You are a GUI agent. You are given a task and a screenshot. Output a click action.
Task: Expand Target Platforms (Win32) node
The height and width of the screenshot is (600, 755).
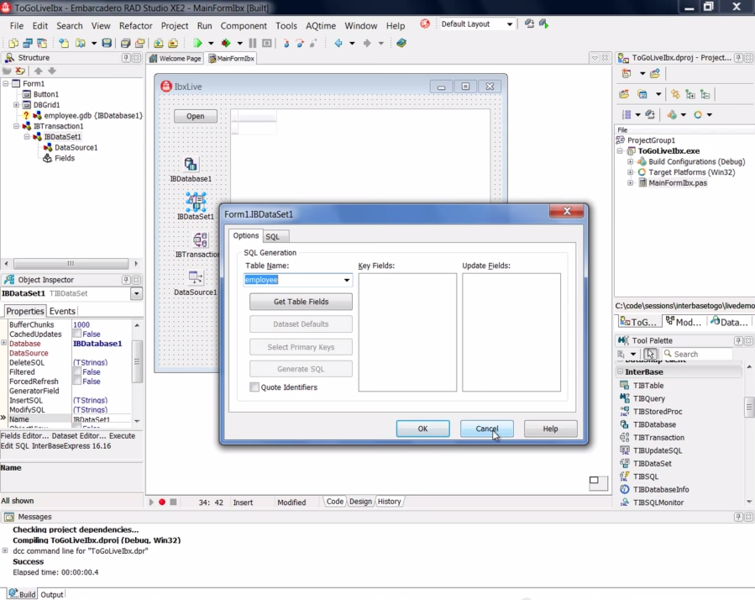click(x=630, y=172)
